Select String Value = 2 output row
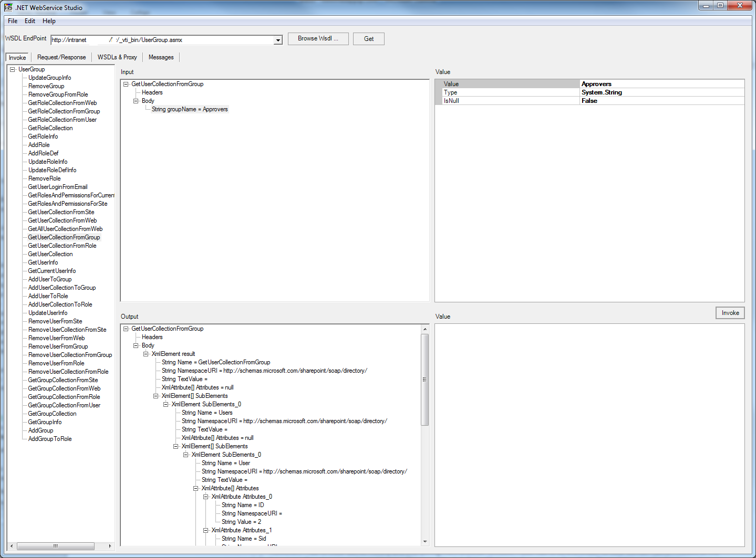This screenshot has height=558, width=756. click(x=241, y=522)
